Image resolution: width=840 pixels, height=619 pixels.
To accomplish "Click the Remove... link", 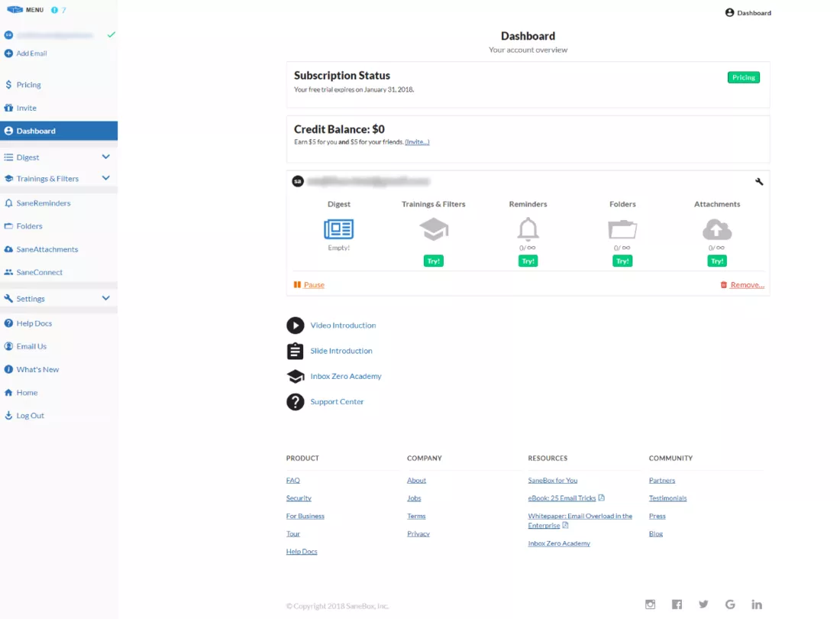I will pyautogui.click(x=748, y=284).
